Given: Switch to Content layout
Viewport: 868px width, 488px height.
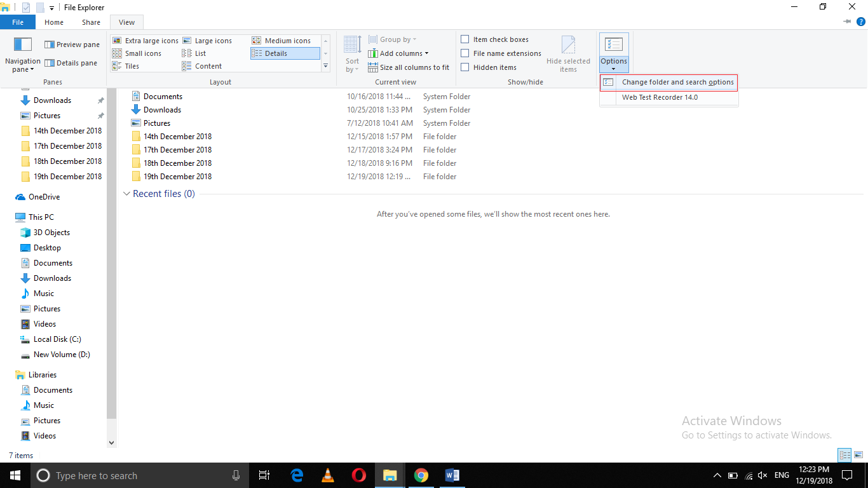Looking at the screenshot, I should pos(202,66).
